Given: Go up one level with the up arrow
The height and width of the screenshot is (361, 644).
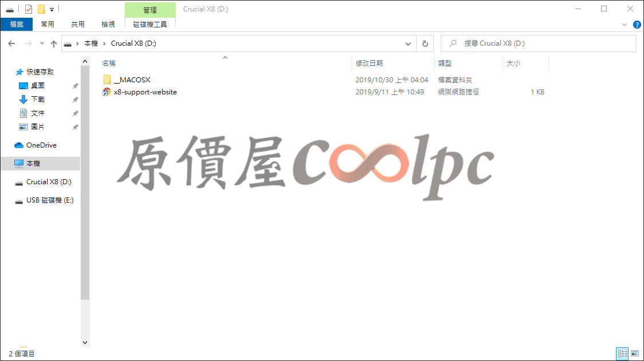Looking at the screenshot, I should click(54, 43).
